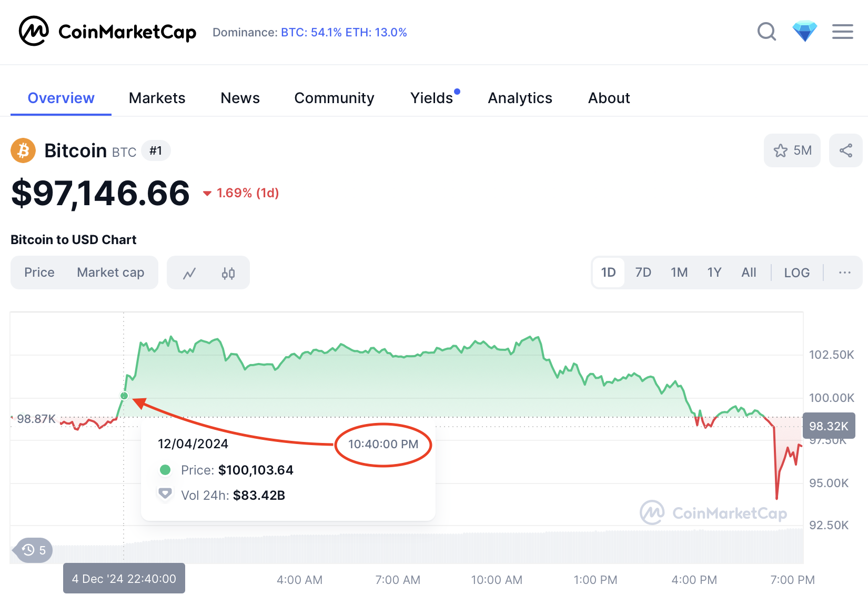This screenshot has width=868, height=605.
Task: Click the Bitcoin to USD Chart heading
Action: click(74, 240)
